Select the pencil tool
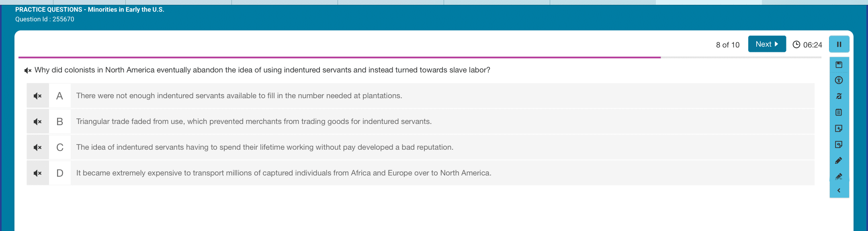 click(x=839, y=161)
